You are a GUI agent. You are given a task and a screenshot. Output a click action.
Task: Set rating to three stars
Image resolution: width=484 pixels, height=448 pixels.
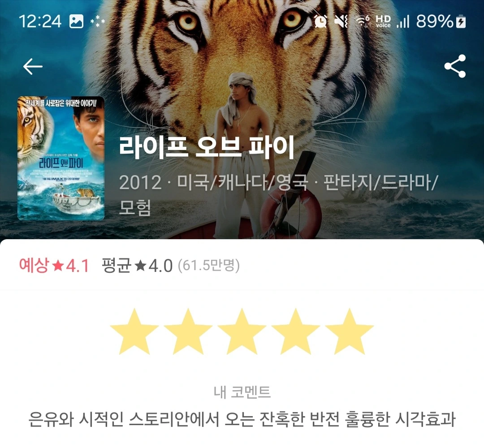(242, 332)
